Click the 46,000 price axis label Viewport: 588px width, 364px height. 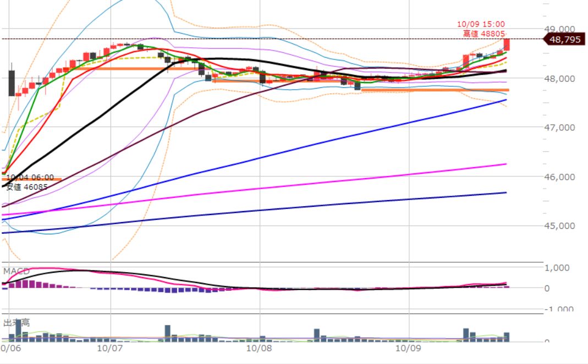(x=559, y=177)
